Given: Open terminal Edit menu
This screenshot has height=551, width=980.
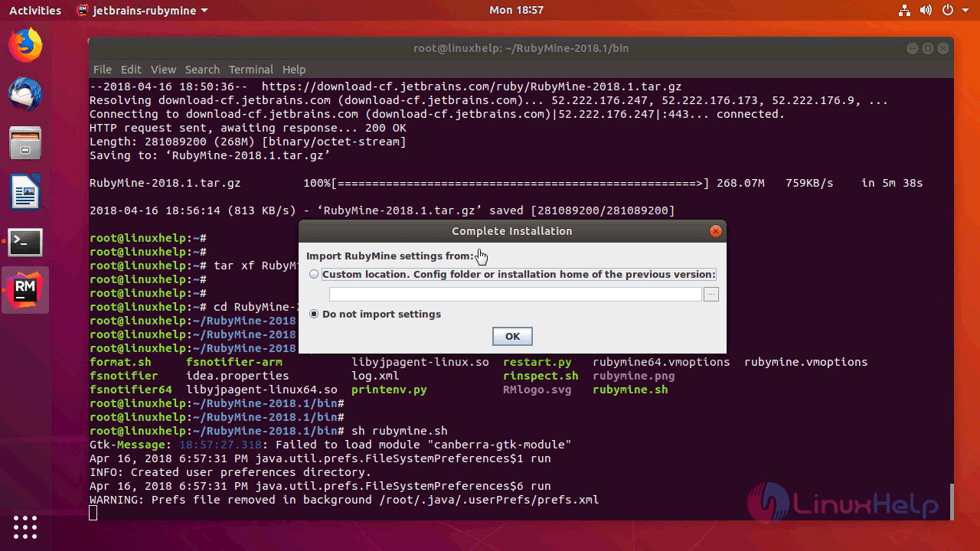Looking at the screenshot, I should tap(131, 69).
